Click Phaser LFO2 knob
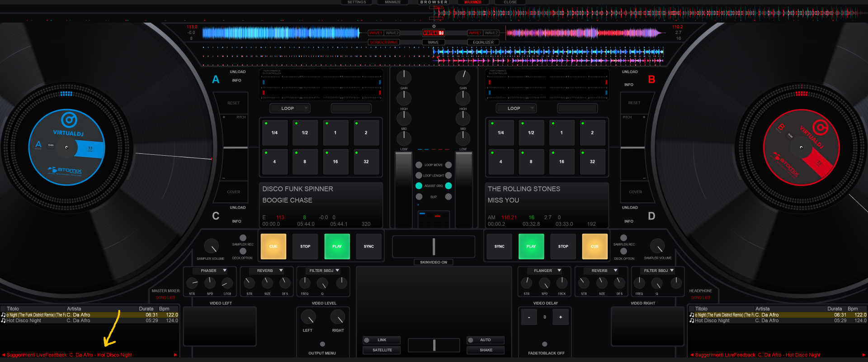Viewport: 868px width, 362px height. [227, 283]
